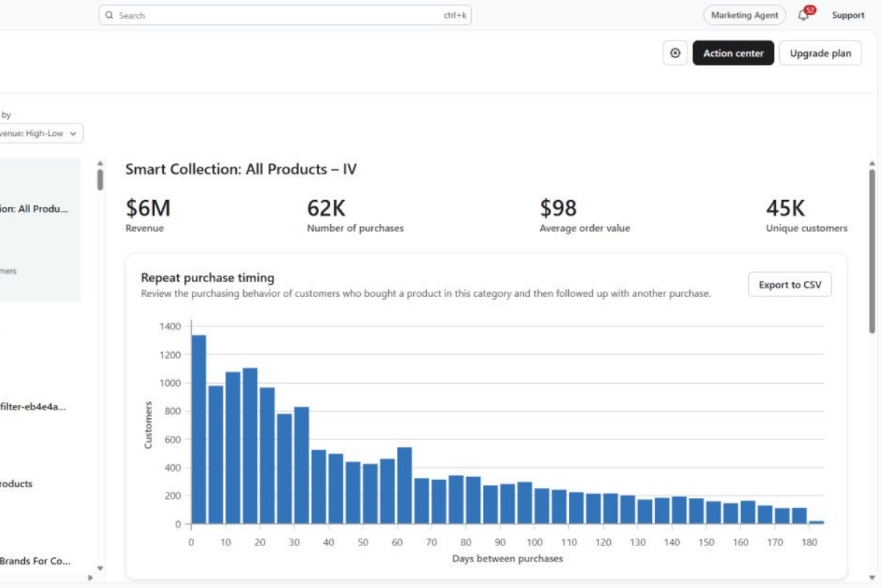The image size is (882, 588).
Task: Export repeat purchase timing to CSV
Action: click(x=790, y=284)
